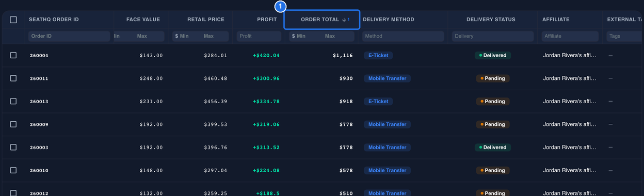Viewport: 644px width, 196px height.
Task: Click face value $231.00
Action: [x=151, y=102]
